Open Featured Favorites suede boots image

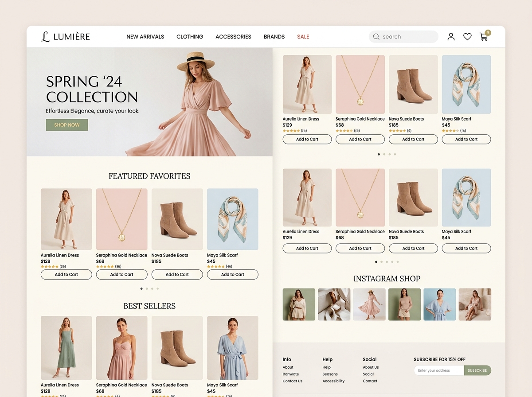coord(177,219)
